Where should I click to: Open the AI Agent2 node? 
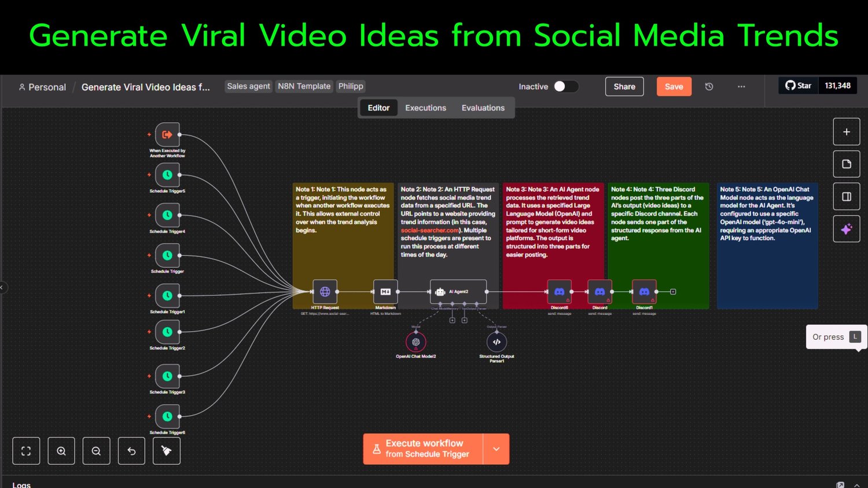click(x=458, y=292)
